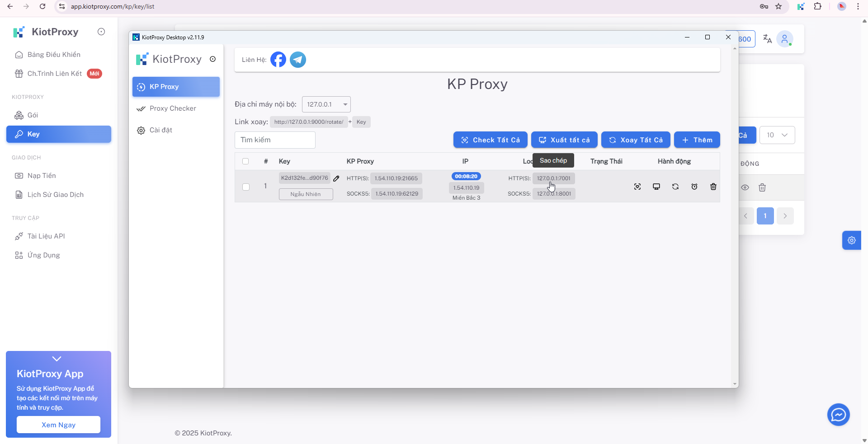The image size is (868, 444).
Task: Edit the key name with pencil icon
Action: point(336,178)
